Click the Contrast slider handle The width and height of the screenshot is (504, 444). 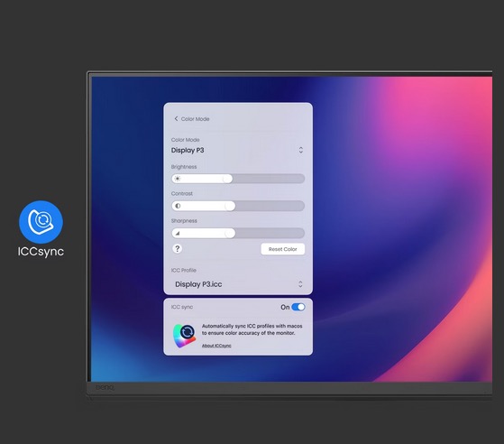[230, 206]
